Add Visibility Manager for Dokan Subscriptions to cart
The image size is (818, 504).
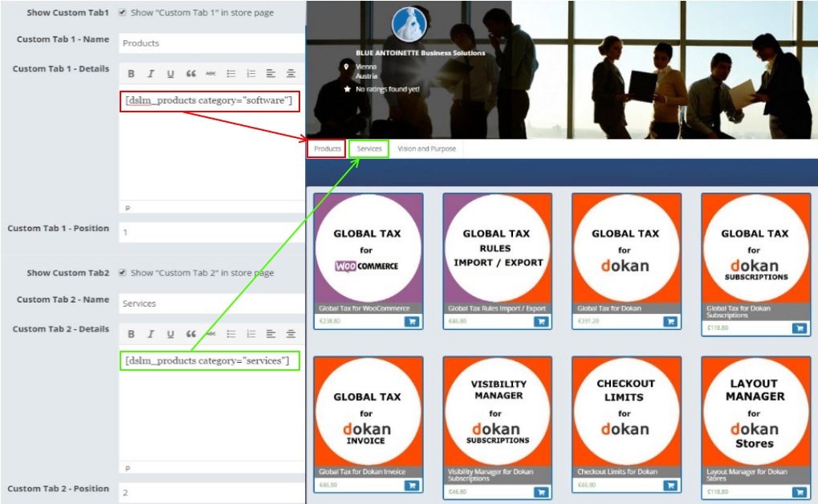click(x=541, y=492)
